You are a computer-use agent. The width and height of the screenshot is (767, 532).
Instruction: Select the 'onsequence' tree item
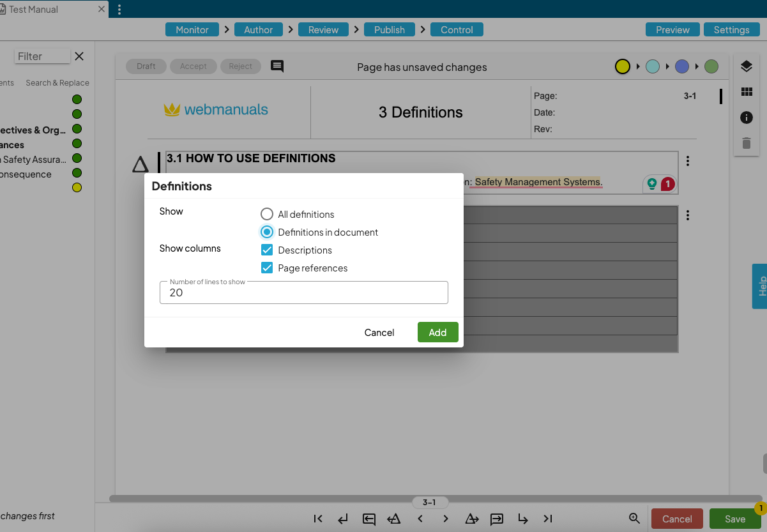tap(26, 174)
